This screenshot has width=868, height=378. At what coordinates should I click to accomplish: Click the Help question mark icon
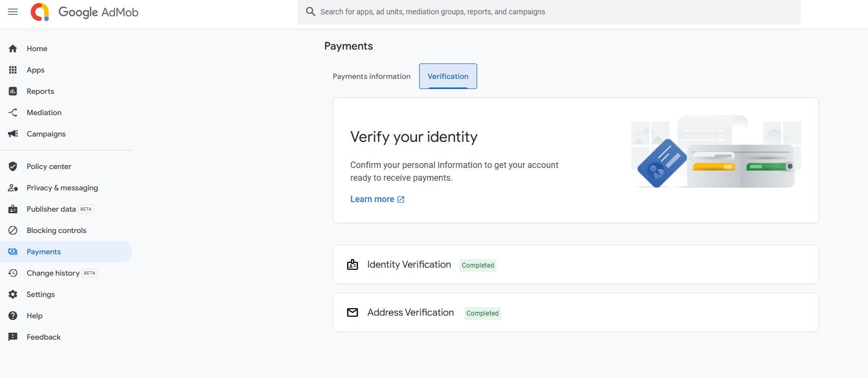(13, 316)
